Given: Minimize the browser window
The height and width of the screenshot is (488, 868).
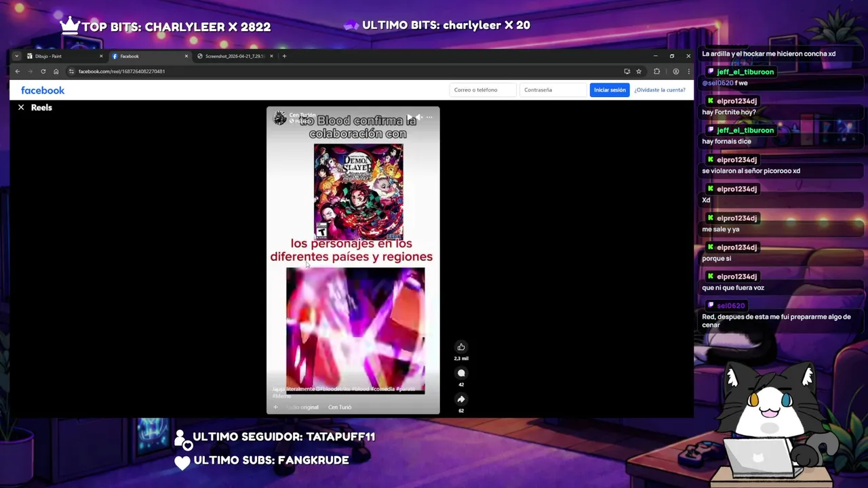Looking at the screenshot, I should pos(655,56).
